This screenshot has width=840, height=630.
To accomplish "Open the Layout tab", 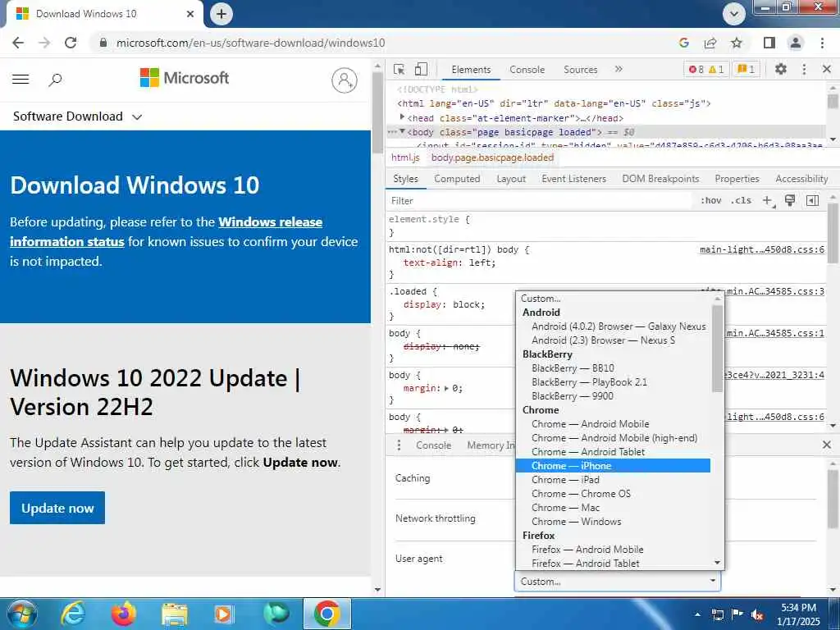I will [511, 179].
